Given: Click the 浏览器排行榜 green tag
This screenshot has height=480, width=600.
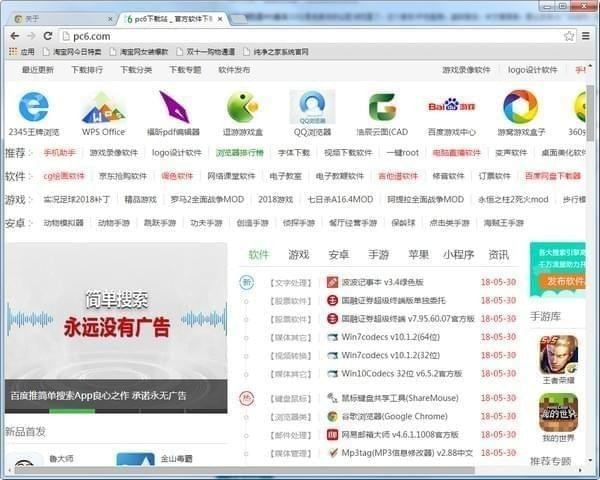Looking at the screenshot, I should click(240, 153).
